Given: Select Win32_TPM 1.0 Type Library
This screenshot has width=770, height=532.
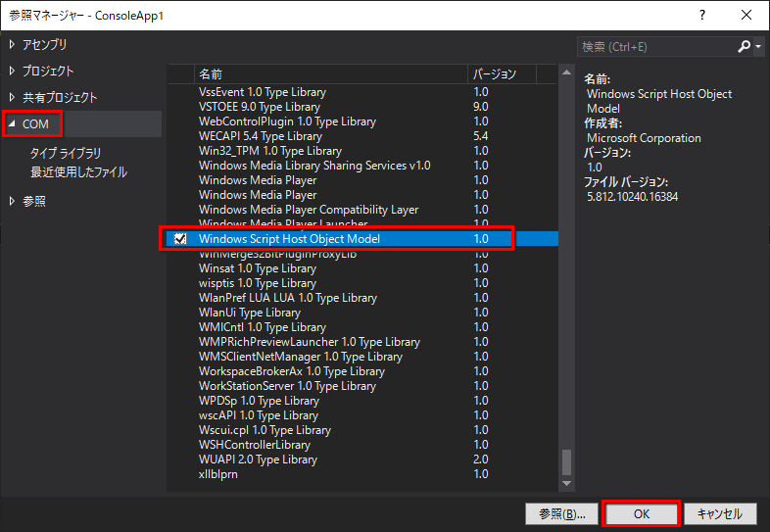Looking at the screenshot, I should (361, 151).
